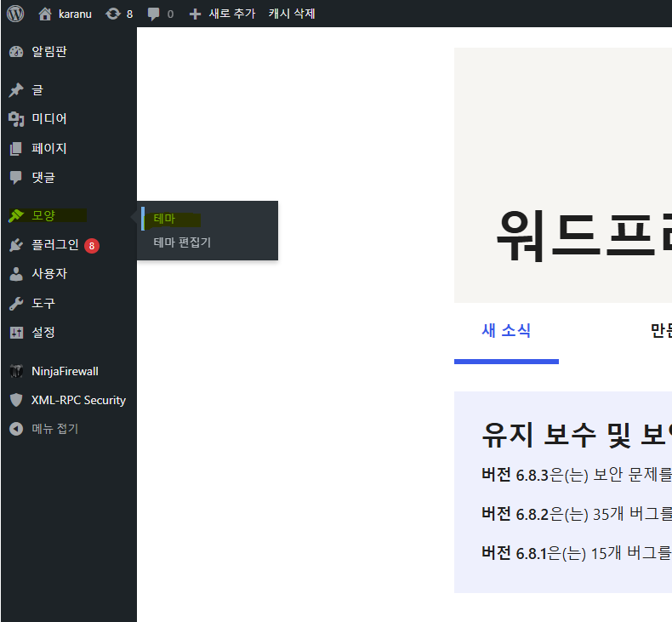
Task: Click the 사용자 user icon
Action: (x=16, y=274)
